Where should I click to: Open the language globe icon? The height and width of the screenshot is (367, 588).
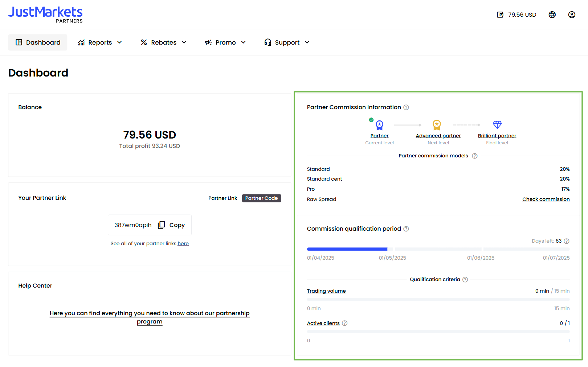pyautogui.click(x=552, y=15)
